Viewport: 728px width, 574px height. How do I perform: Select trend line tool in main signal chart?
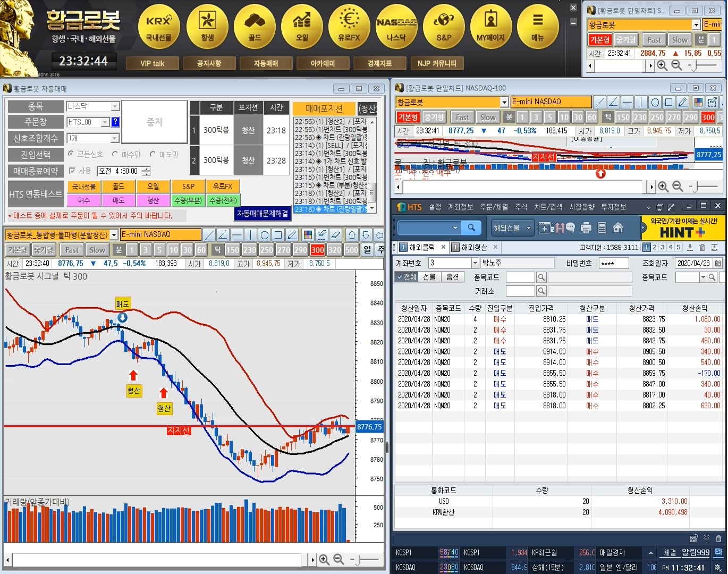pyautogui.click(x=209, y=235)
